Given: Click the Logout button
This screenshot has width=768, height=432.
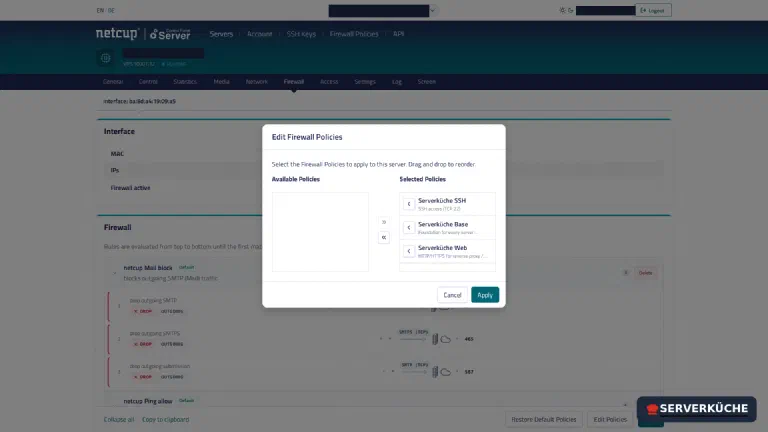Looking at the screenshot, I should pyautogui.click(x=653, y=10).
